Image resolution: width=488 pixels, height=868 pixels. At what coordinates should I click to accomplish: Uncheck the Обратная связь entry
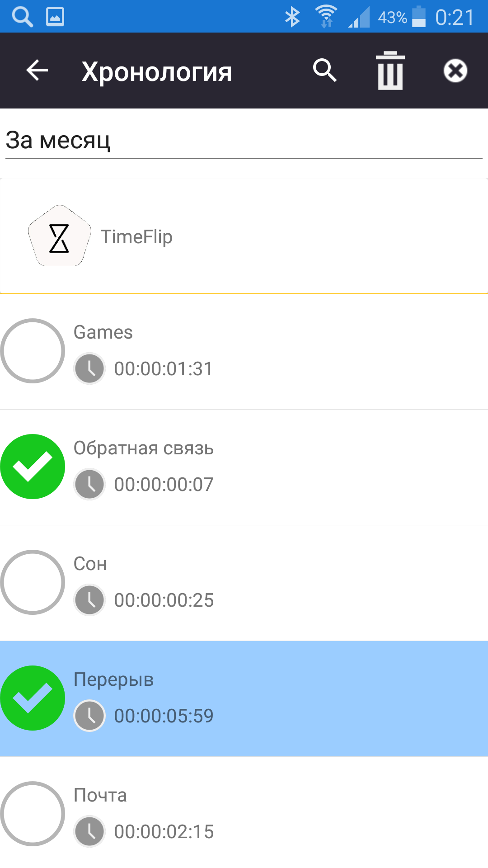click(x=33, y=467)
